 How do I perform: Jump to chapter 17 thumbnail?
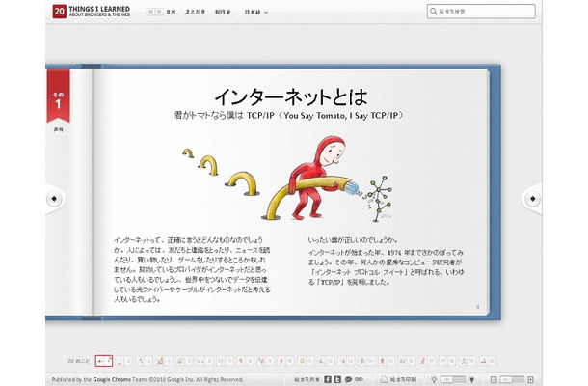[427, 361]
